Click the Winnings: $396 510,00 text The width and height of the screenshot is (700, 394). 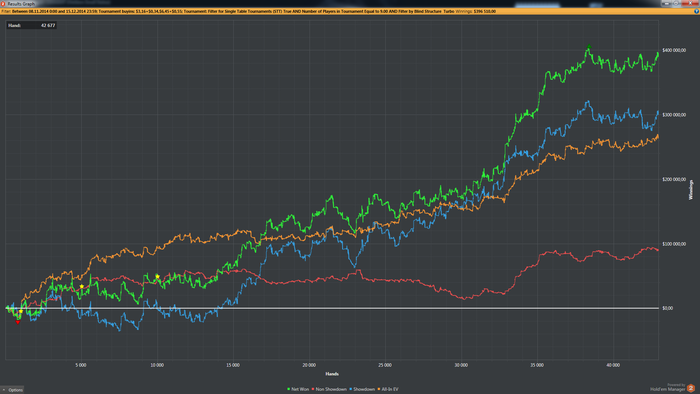point(475,11)
